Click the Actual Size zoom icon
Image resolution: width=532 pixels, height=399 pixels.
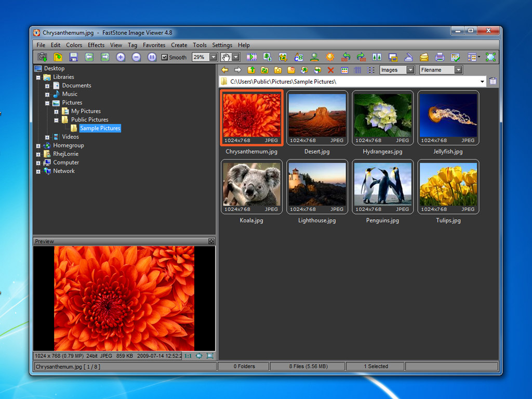pyautogui.click(x=152, y=57)
